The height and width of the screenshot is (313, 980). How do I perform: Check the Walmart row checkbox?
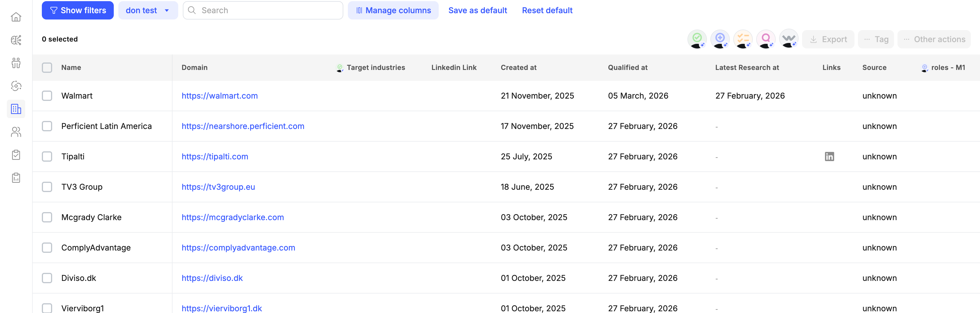click(47, 96)
